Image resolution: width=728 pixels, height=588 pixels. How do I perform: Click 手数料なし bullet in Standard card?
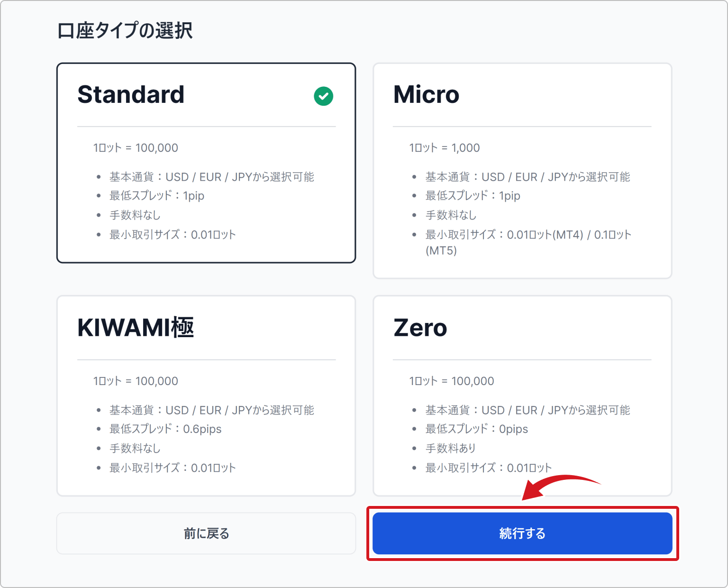coord(135,215)
